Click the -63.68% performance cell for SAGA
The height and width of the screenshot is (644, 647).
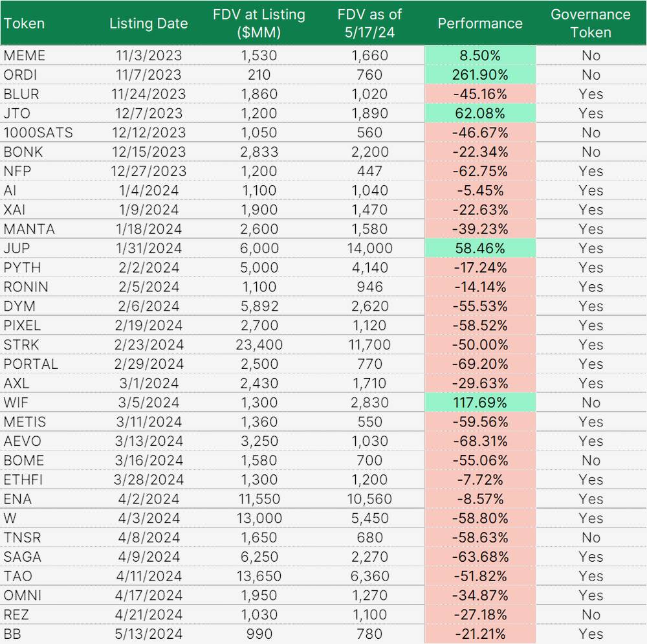(x=479, y=557)
